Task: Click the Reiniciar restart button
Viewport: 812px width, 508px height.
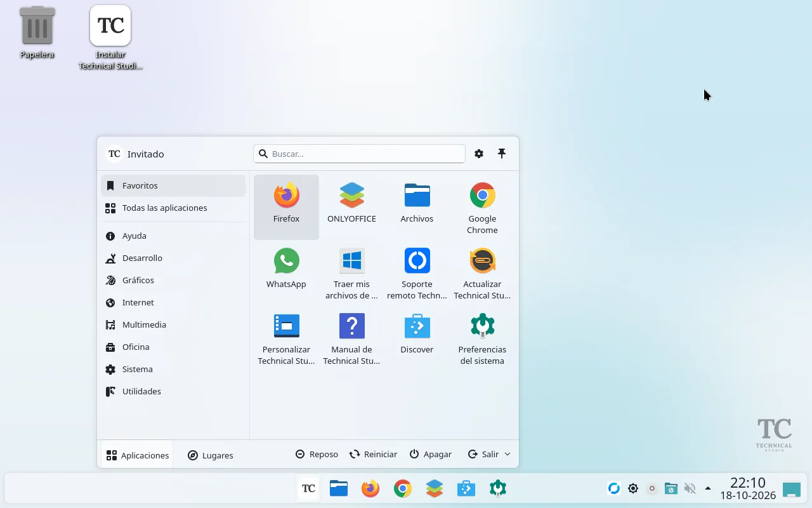Action: click(x=373, y=454)
